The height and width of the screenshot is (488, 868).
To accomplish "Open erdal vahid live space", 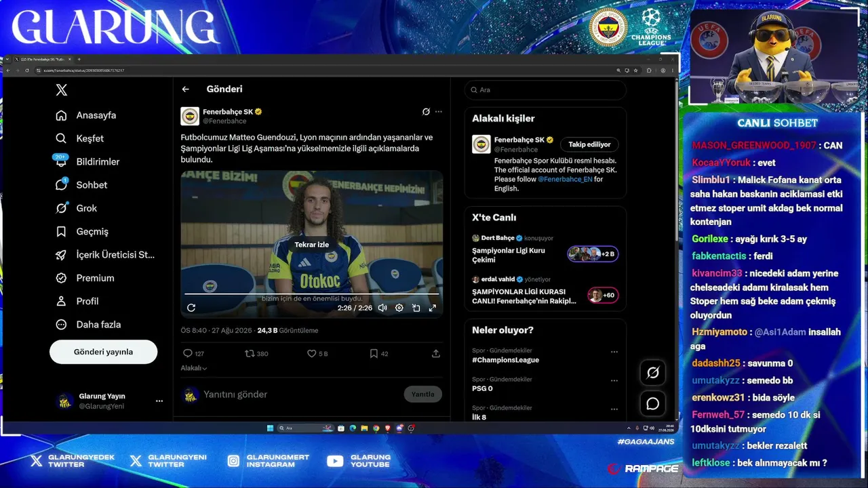I will pos(545,290).
